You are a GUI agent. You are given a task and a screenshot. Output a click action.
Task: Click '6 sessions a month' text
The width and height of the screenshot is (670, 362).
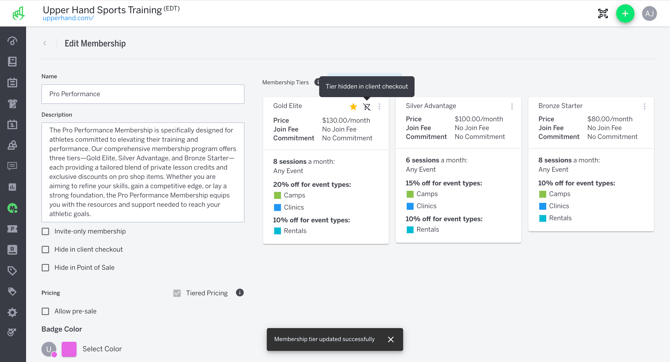pos(436,160)
